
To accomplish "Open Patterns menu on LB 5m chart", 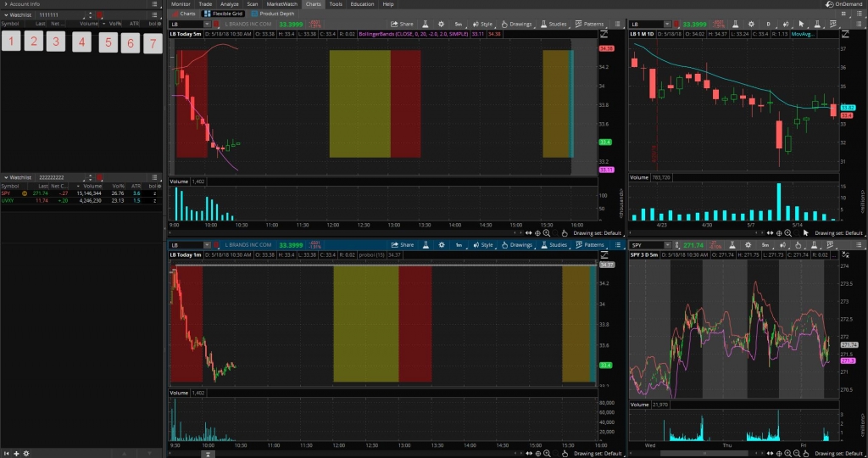I will pos(590,24).
